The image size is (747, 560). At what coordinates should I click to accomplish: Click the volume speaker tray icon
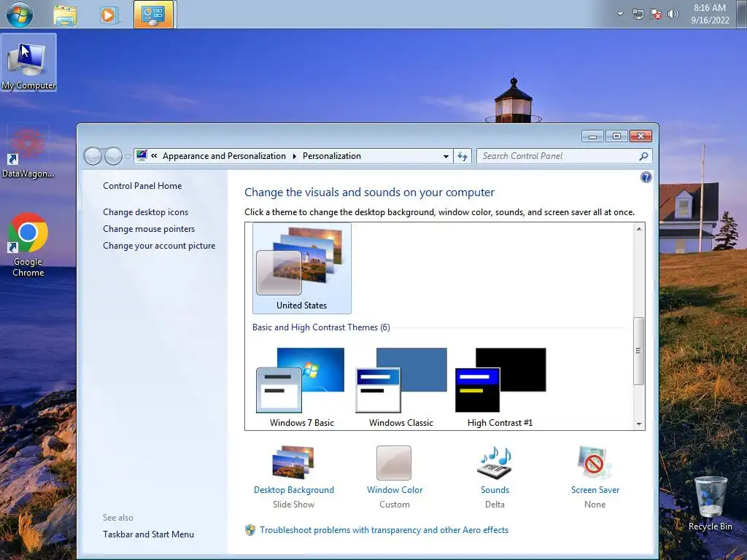(673, 14)
